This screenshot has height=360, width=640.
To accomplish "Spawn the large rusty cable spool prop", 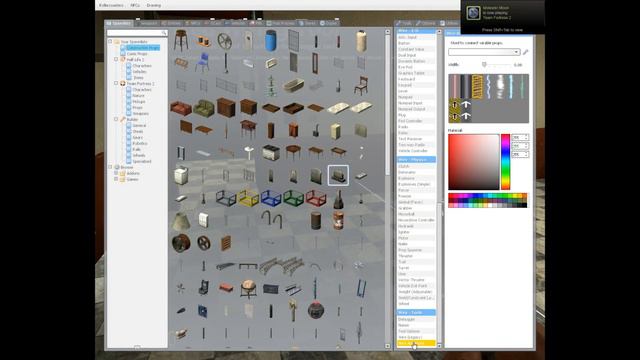I will 181,243.
